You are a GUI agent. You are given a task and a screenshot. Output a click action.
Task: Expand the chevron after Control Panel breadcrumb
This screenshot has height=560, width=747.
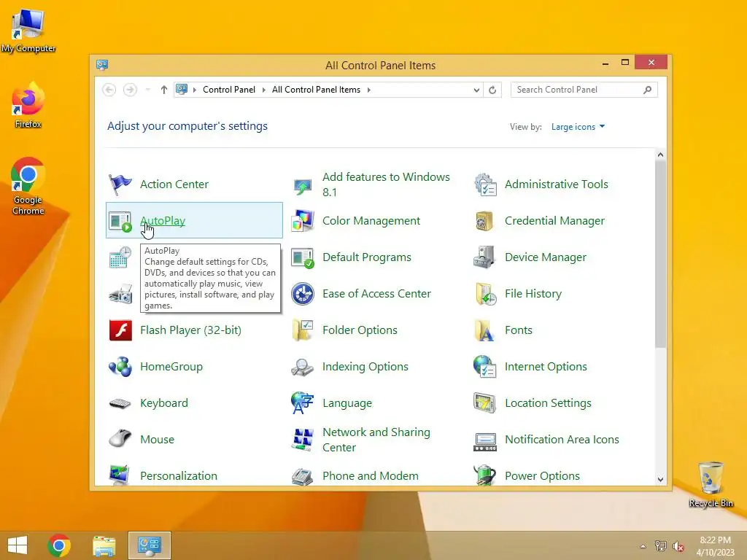point(263,90)
